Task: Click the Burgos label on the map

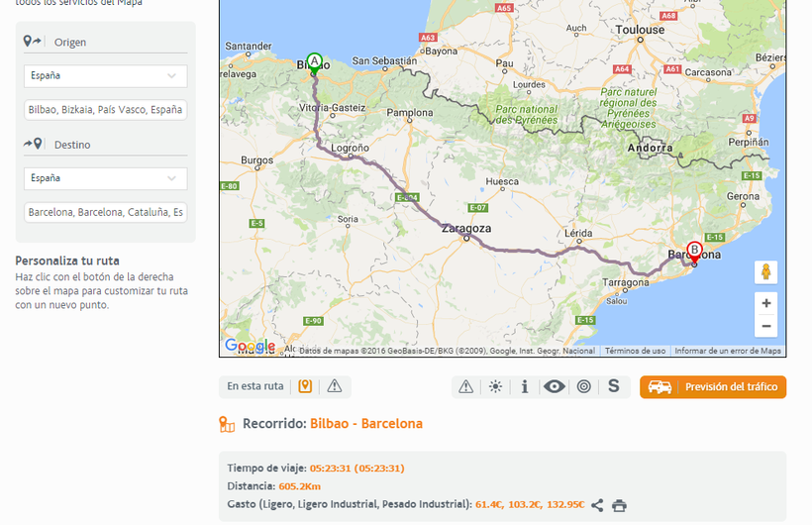Action: [256, 160]
